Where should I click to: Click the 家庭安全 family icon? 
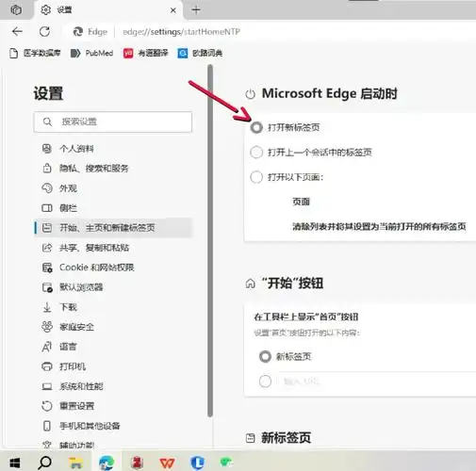tap(47, 327)
